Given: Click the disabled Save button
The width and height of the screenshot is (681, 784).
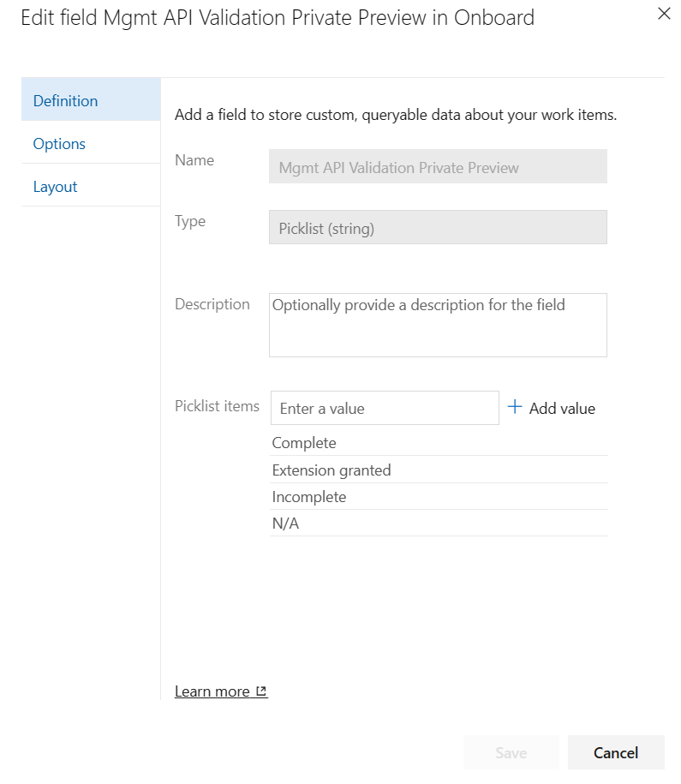Looking at the screenshot, I should click(x=511, y=752).
